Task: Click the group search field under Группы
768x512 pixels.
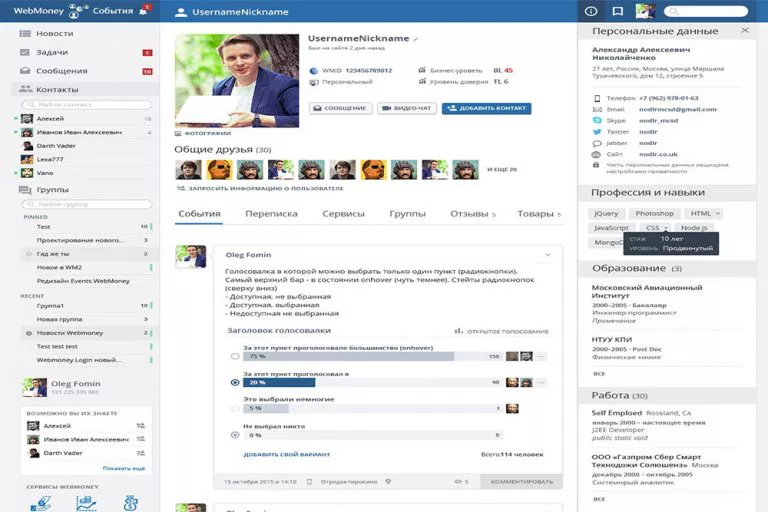Action: (86, 204)
